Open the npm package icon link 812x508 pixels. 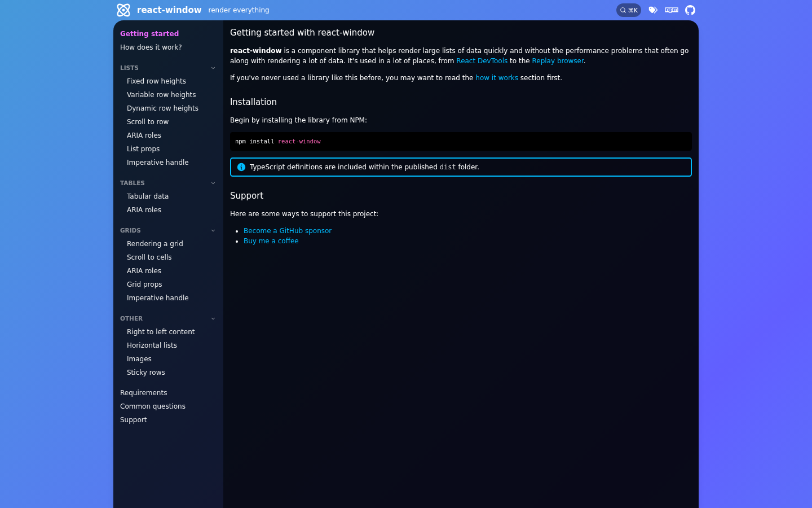pyautogui.click(x=672, y=10)
